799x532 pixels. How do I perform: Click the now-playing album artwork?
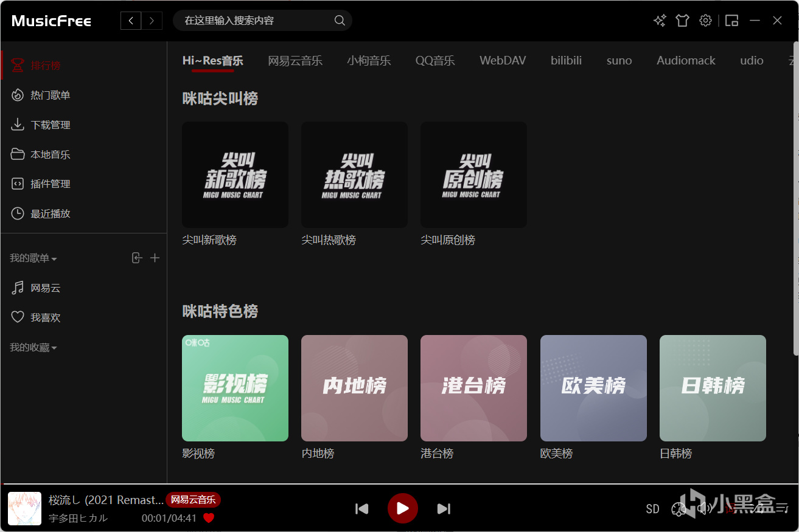pos(24,509)
